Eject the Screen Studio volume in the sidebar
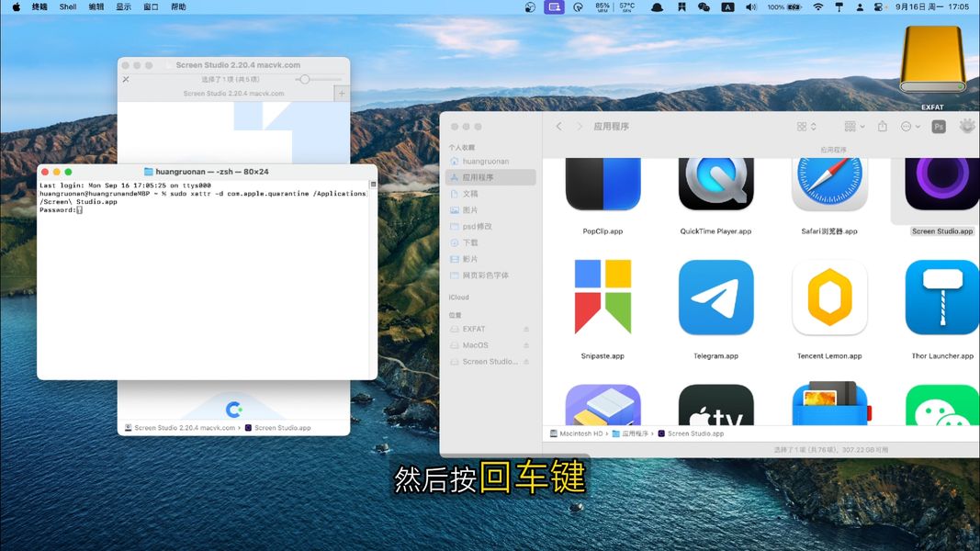Screen dimensions: 980x551 [526, 362]
